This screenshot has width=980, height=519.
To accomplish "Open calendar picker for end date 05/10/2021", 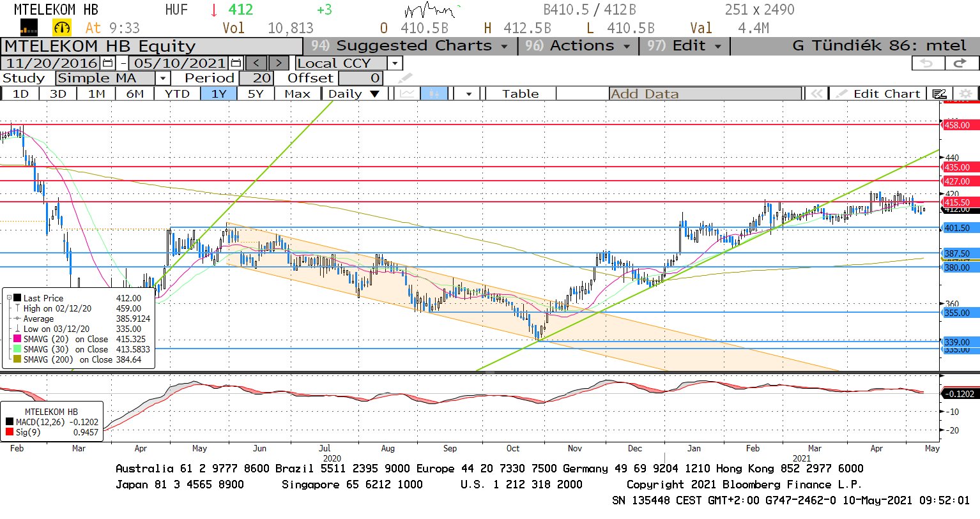I will point(236,63).
